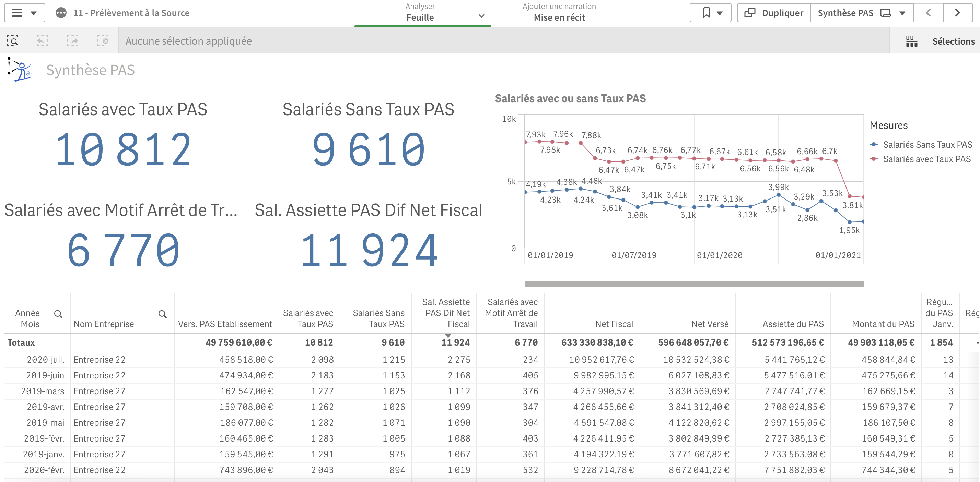Expand the bookmarks dropdown
Viewport: 980px width, 482px height.
[710, 13]
